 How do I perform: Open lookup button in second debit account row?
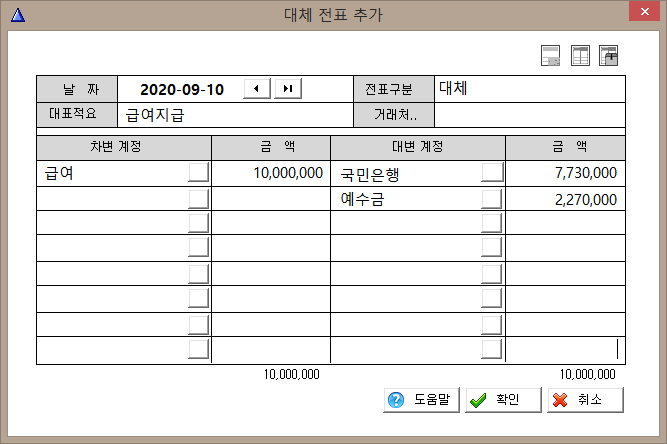pos(198,199)
